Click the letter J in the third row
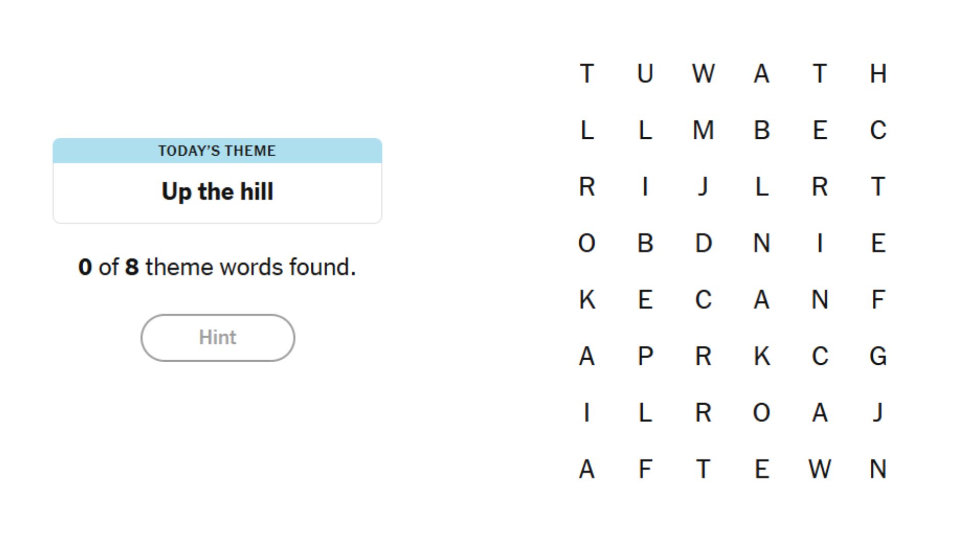The image size is (980, 551). click(703, 187)
